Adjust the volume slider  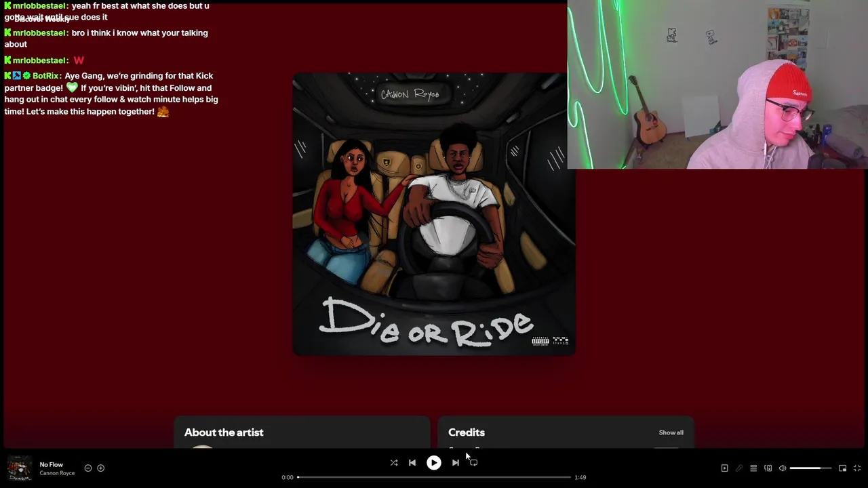[x=810, y=468]
